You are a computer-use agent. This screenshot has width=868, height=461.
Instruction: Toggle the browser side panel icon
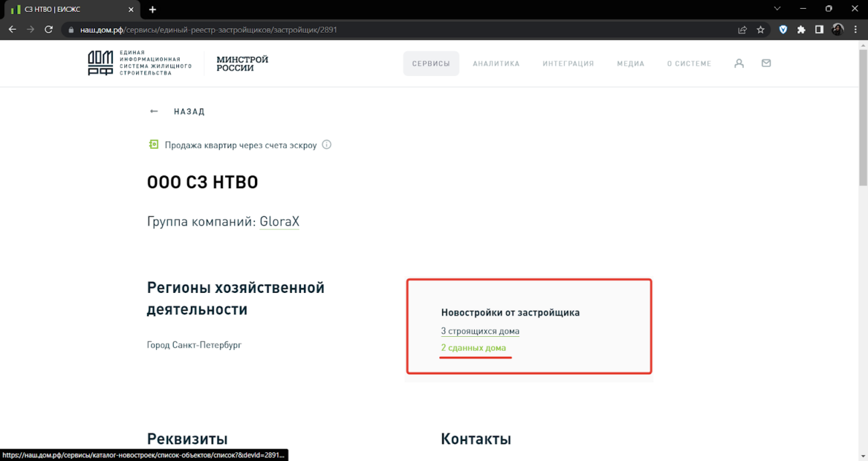click(819, 29)
